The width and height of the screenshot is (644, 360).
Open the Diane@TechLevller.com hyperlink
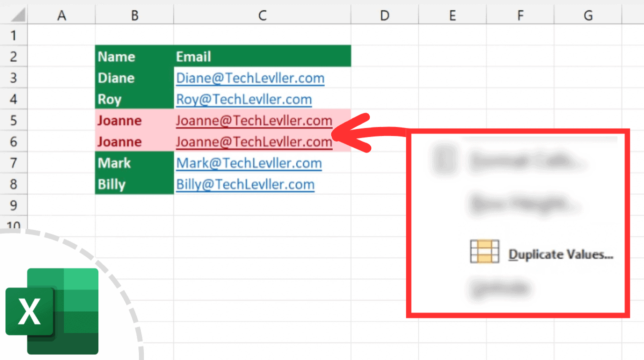[x=250, y=78]
